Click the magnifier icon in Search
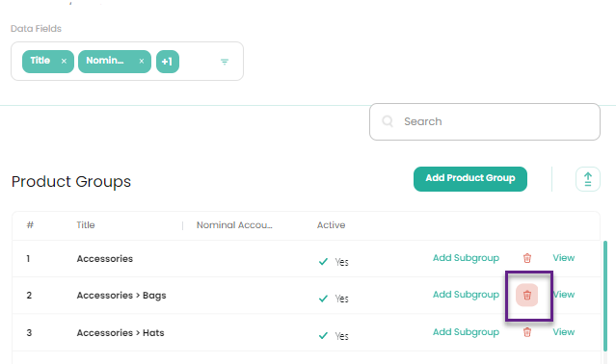The image size is (616, 364). [x=388, y=121]
